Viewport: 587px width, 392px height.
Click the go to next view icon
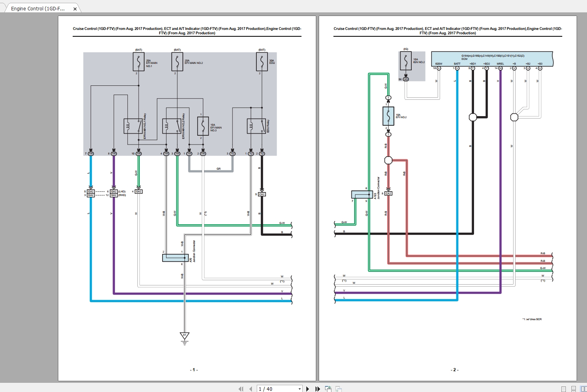pos(339,389)
